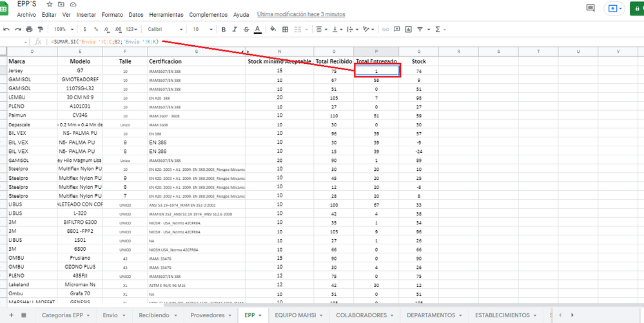
Task: Open the Ayuda menu
Action: (241, 14)
